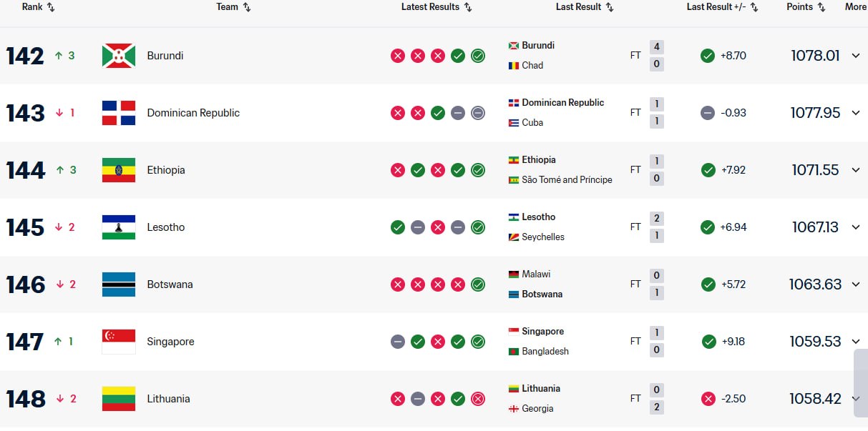Screen dimensions: 868x431
Task: Click the Lesotho flag icon
Action: tap(119, 227)
